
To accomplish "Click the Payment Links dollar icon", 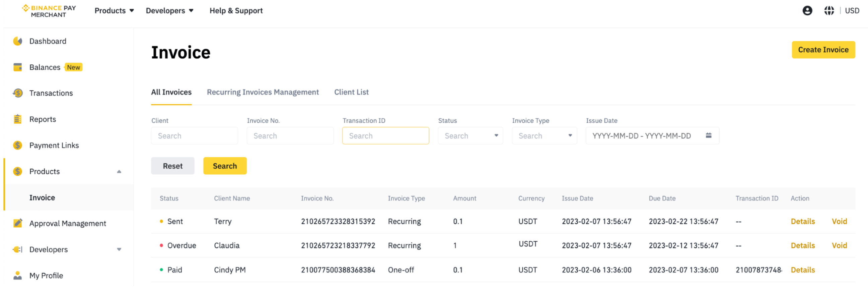I will tap(17, 146).
